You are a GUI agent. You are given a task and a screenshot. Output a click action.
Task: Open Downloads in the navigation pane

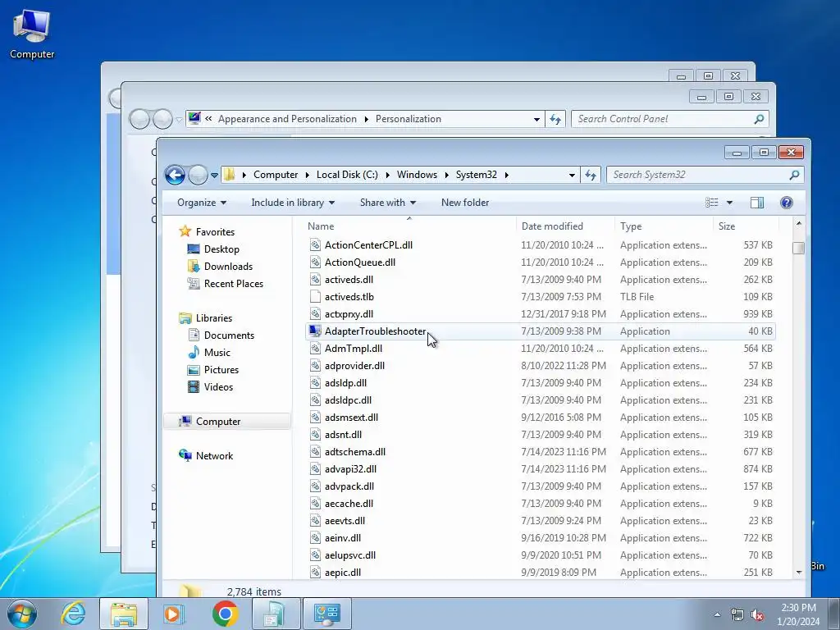pos(228,267)
